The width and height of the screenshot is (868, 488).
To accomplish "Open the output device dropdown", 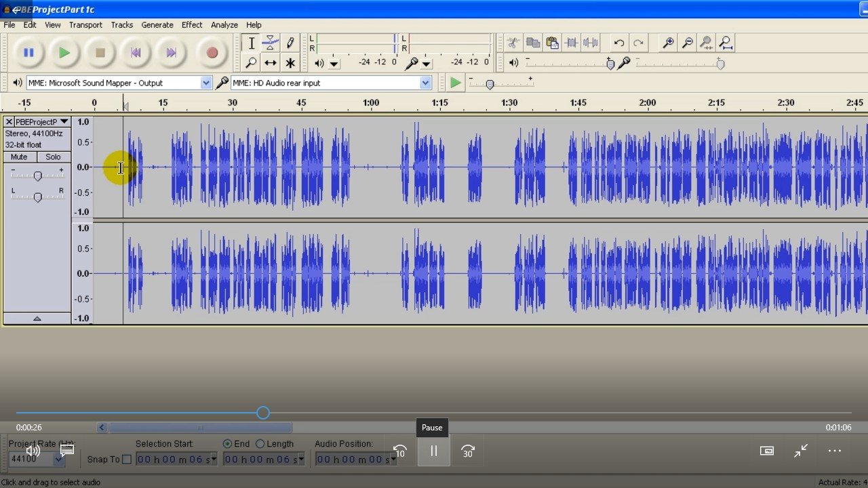I will [x=206, y=83].
